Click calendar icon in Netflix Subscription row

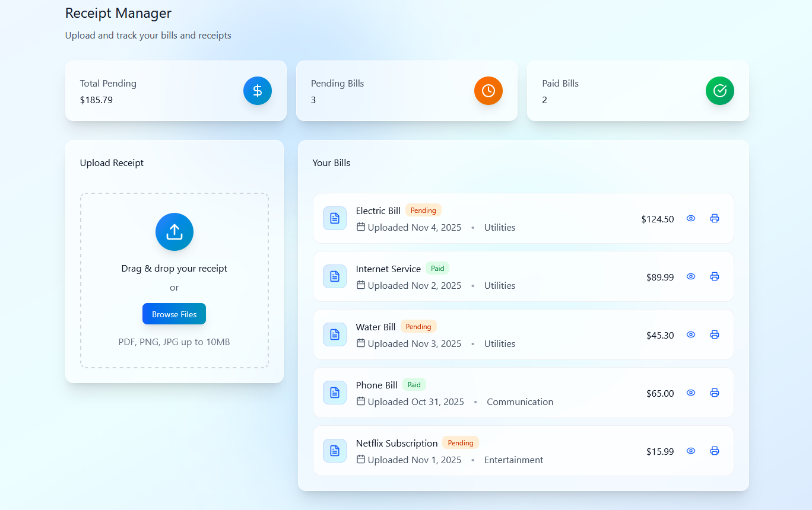361,459
